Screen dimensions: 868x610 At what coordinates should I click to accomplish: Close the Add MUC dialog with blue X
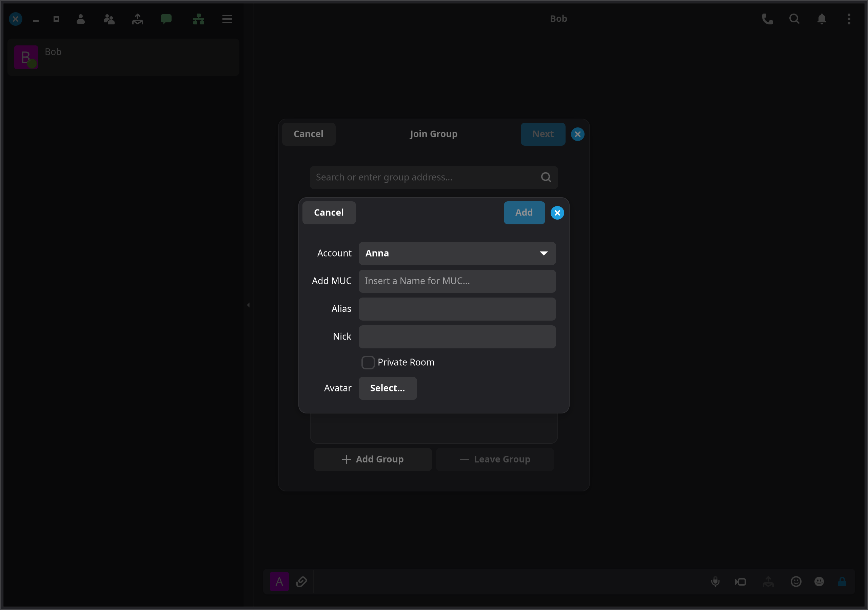pos(557,213)
